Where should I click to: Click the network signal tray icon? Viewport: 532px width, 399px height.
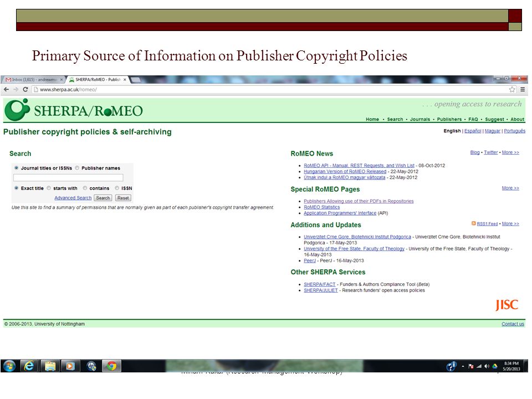(479, 366)
